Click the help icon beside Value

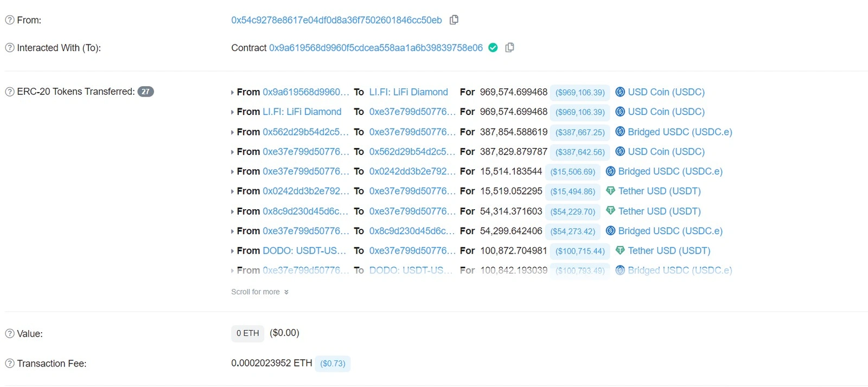(x=10, y=333)
